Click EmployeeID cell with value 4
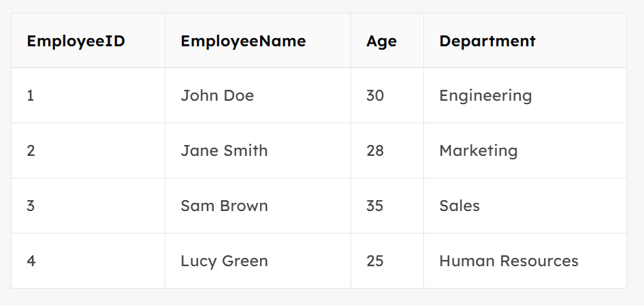 click(88, 261)
